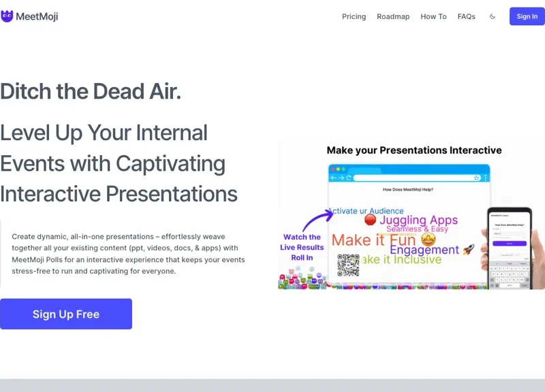The image size is (545, 392).
Task: Click the rocket emoji next to Engagement
Action: [469, 250]
